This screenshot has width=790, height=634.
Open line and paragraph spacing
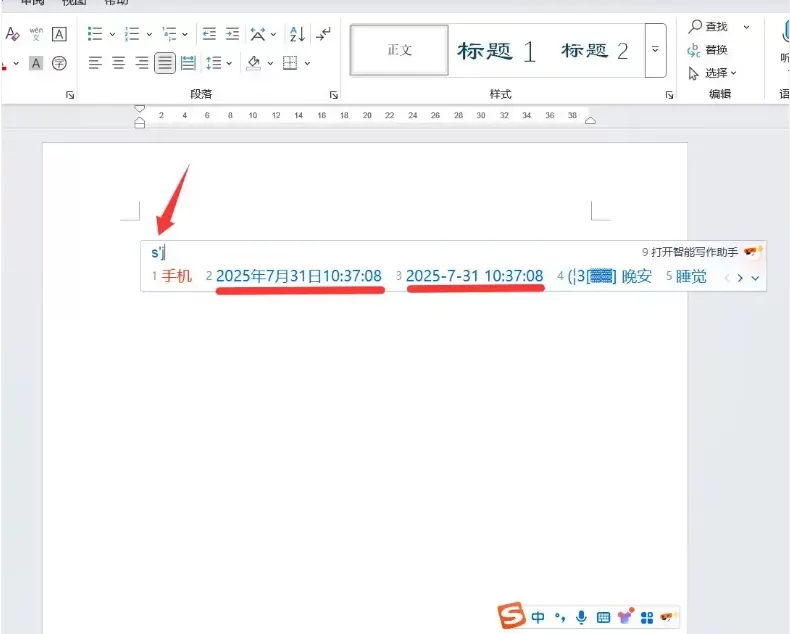tap(214, 64)
